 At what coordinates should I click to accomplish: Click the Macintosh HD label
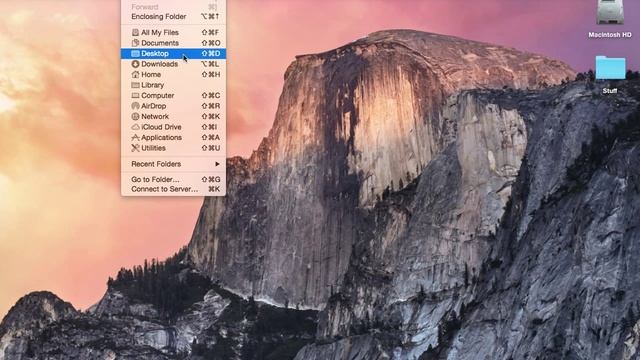[610, 35]
